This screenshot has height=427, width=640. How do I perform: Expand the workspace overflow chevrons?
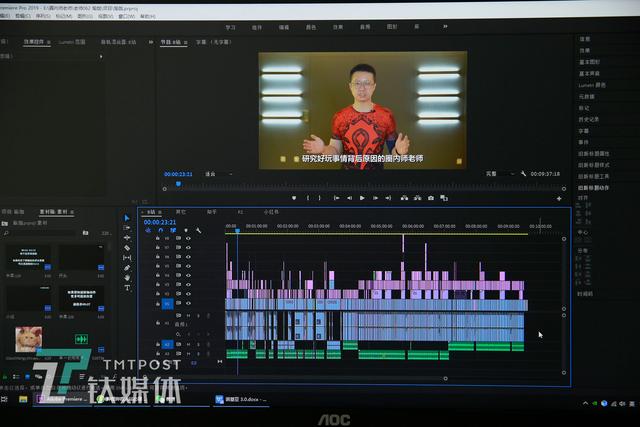point(445,27)
